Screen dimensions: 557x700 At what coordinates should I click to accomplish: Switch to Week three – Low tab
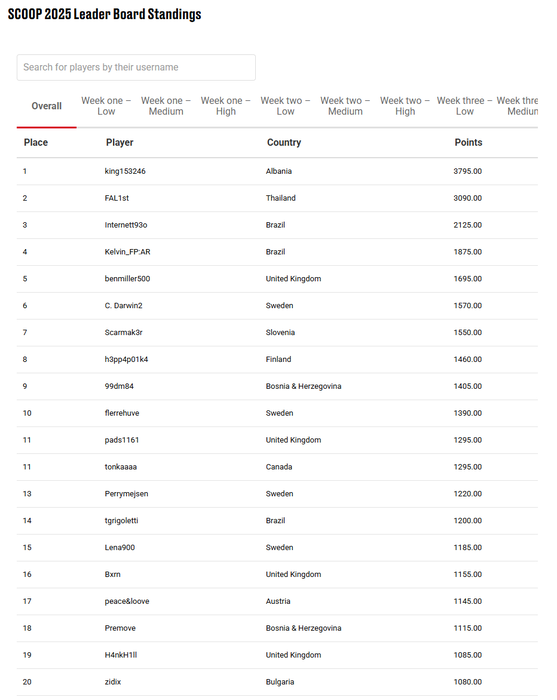[x=465, y=106]
